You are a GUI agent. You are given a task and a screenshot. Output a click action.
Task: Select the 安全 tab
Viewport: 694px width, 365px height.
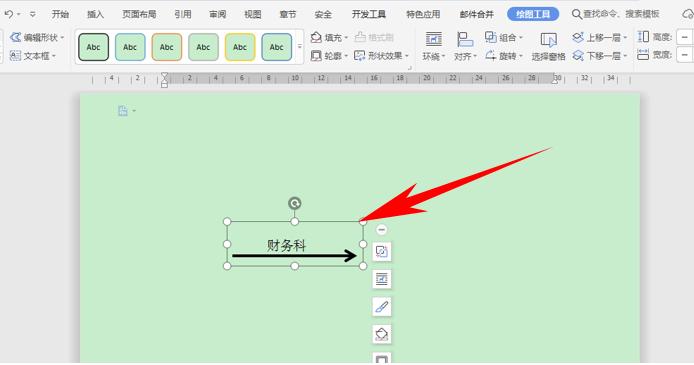[323, 14]
